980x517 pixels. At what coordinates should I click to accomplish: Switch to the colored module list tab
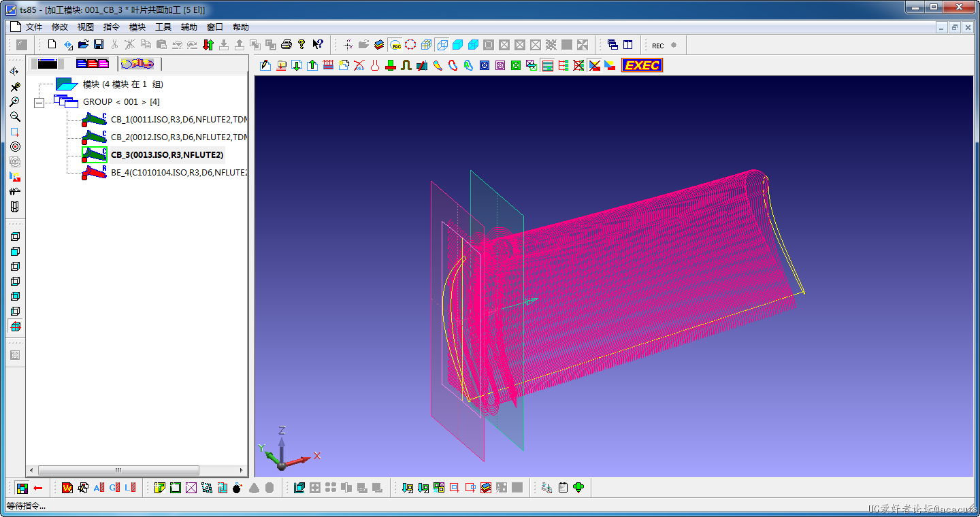(x=93, y=64)
